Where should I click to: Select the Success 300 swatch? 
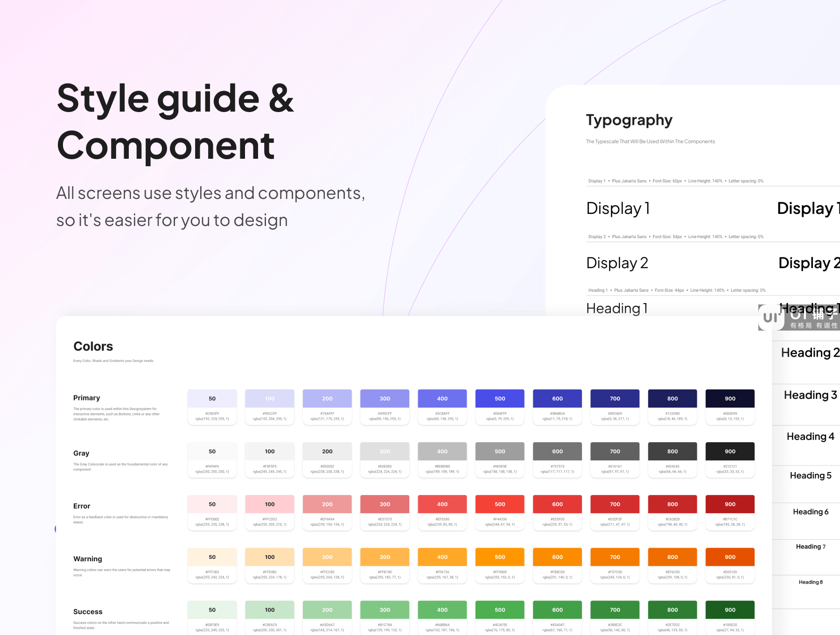point(385,617)
